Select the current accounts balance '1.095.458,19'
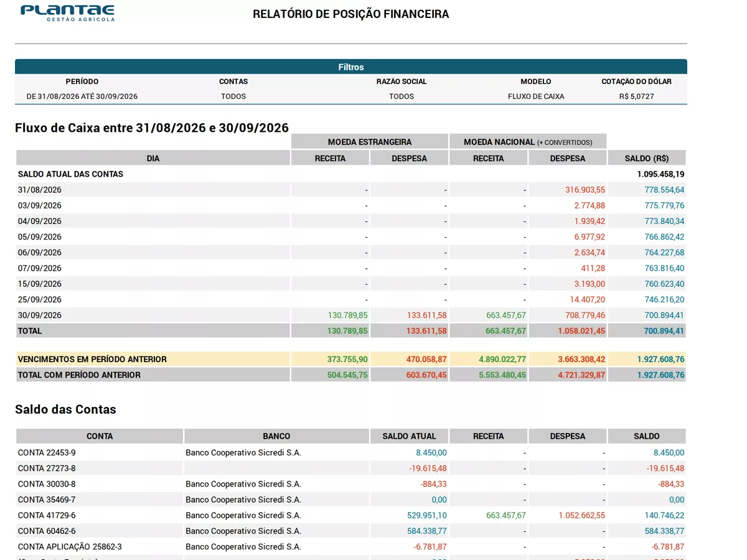 (660, 174)
